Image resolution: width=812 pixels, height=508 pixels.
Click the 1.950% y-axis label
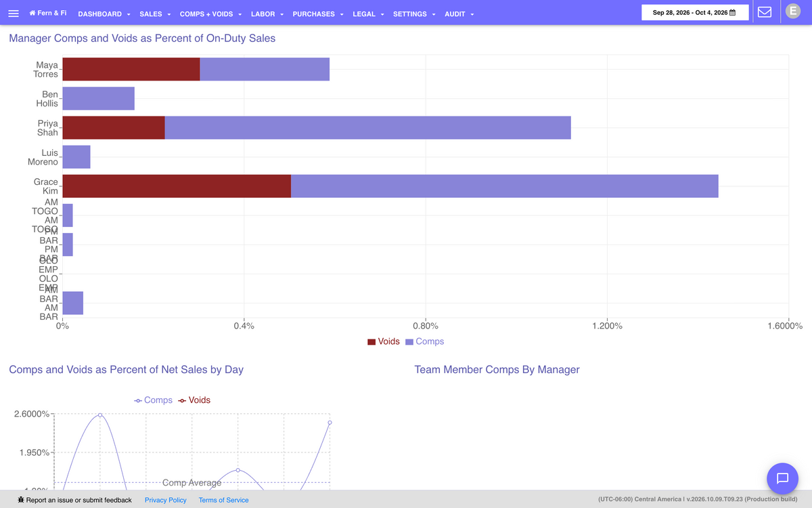[34, 452]
